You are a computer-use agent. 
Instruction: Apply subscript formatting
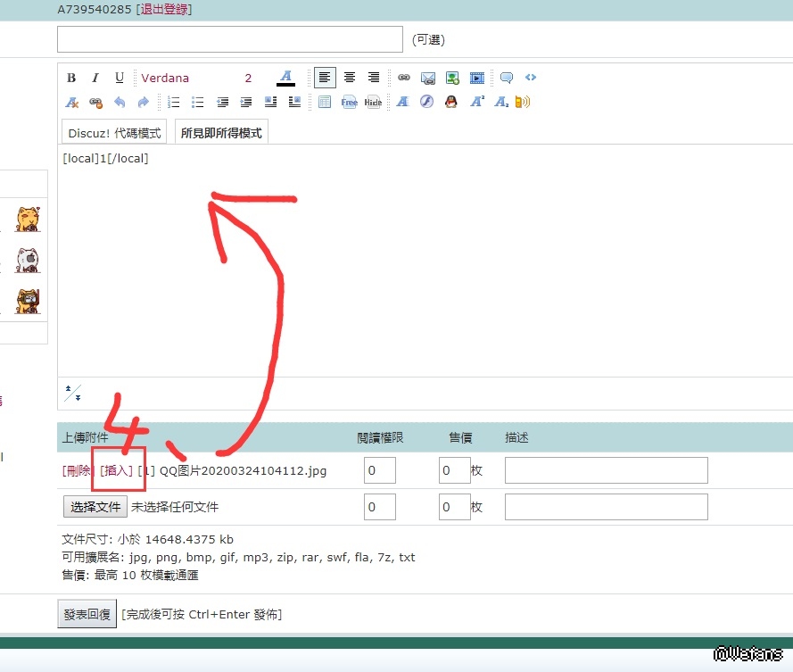pyautogui.click(x=501, y=102)
